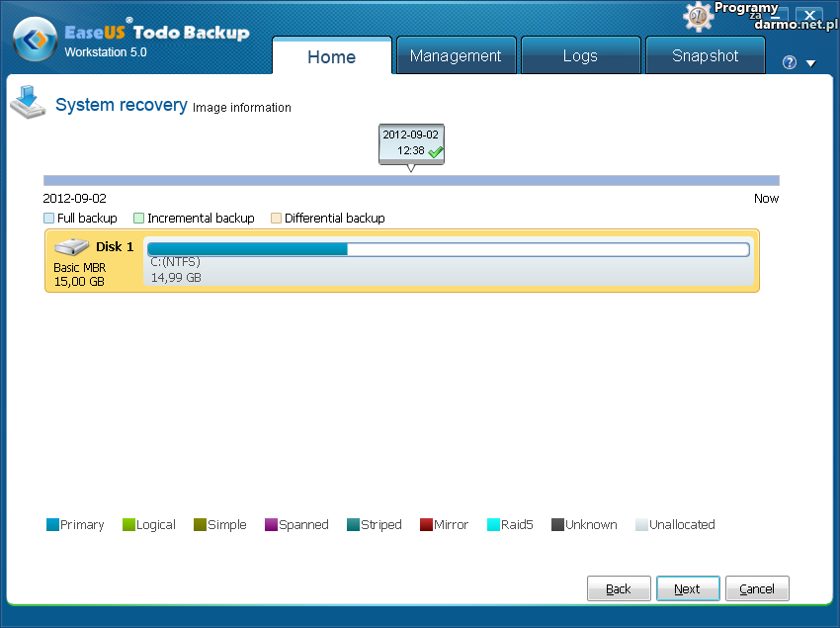
Task: Go to the Snapshot tab
Action: tap(705, 56)
